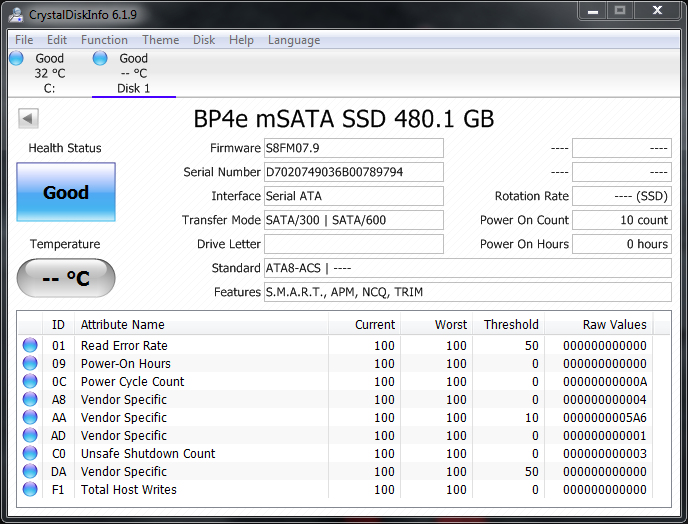688x524 pixels.
Task: Open the Language menu
Action: 294,40
